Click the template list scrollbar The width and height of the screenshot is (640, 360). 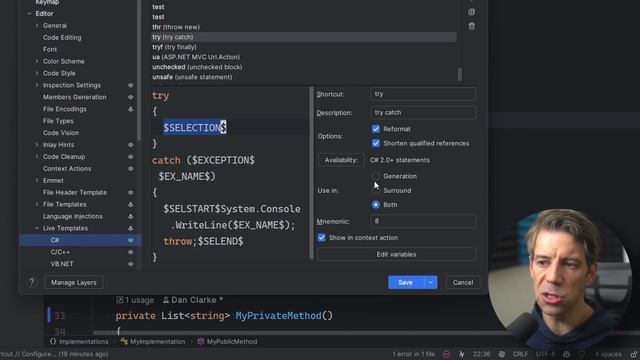click(x=460, y=74)
